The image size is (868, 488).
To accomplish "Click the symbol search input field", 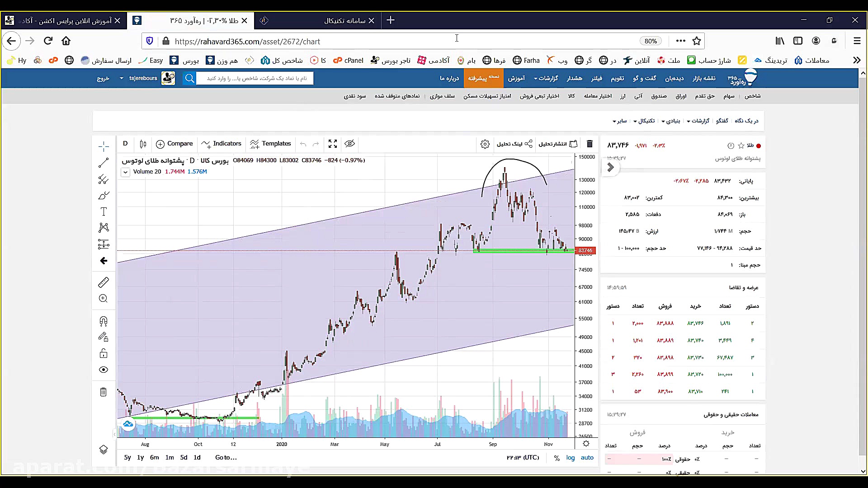I will (x=255, y=78).
